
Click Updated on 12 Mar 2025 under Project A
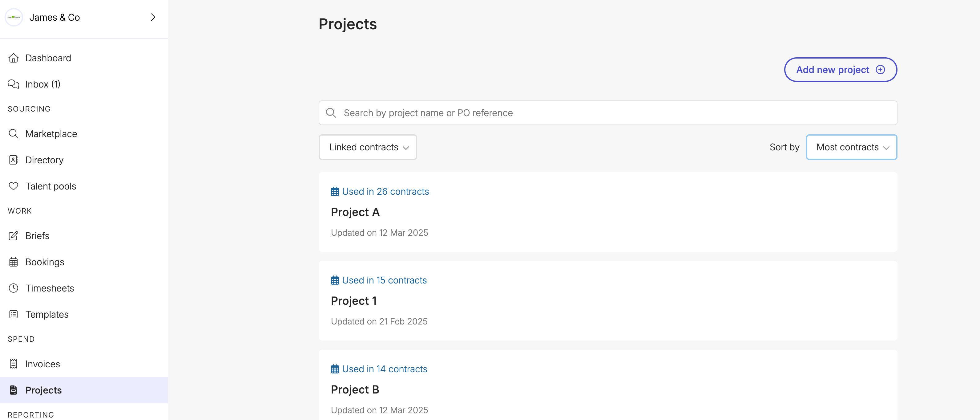click(379, 233)
